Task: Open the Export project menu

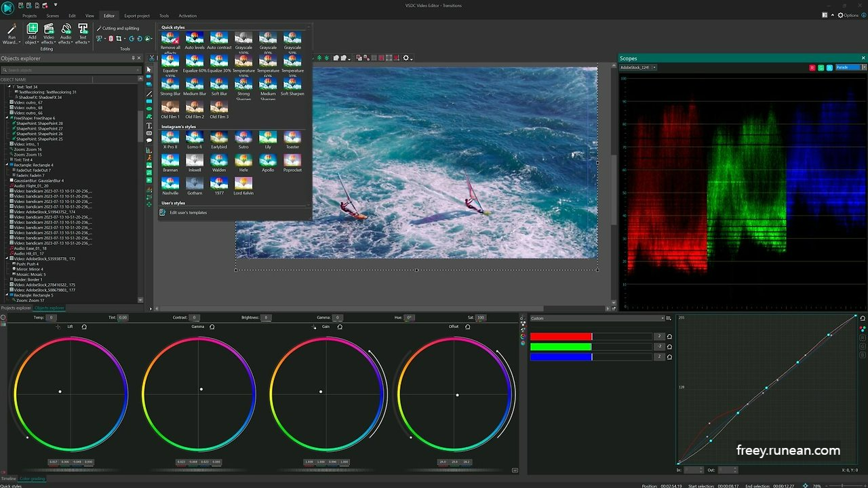Action: pos(136,15)
